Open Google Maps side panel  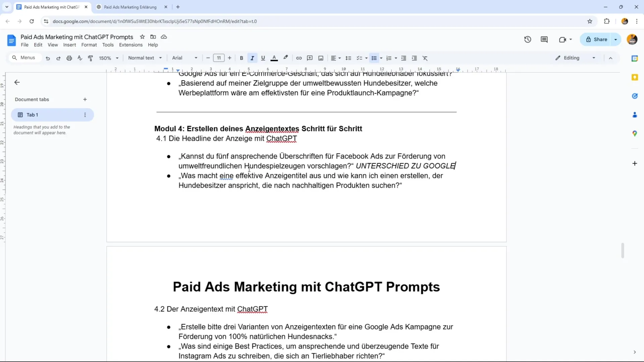pos(635,133)
